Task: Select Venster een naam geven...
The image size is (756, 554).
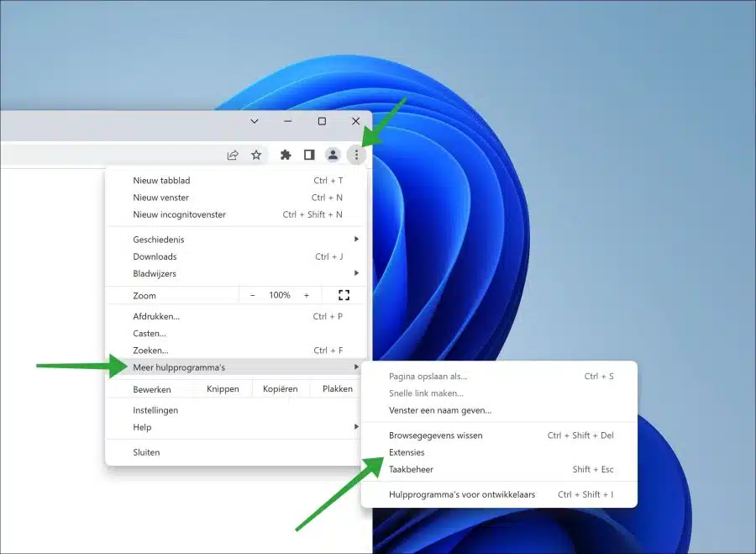Action: point(499,410)
